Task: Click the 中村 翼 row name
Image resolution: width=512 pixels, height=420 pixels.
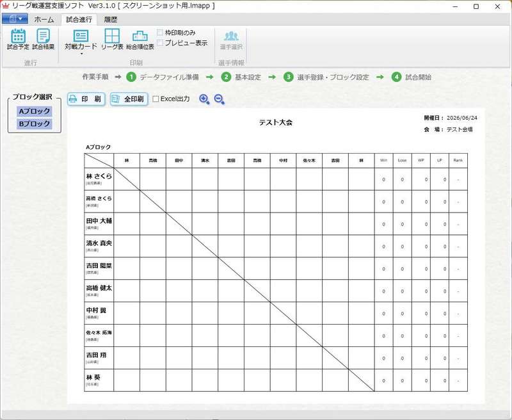Action: point(96,311)
